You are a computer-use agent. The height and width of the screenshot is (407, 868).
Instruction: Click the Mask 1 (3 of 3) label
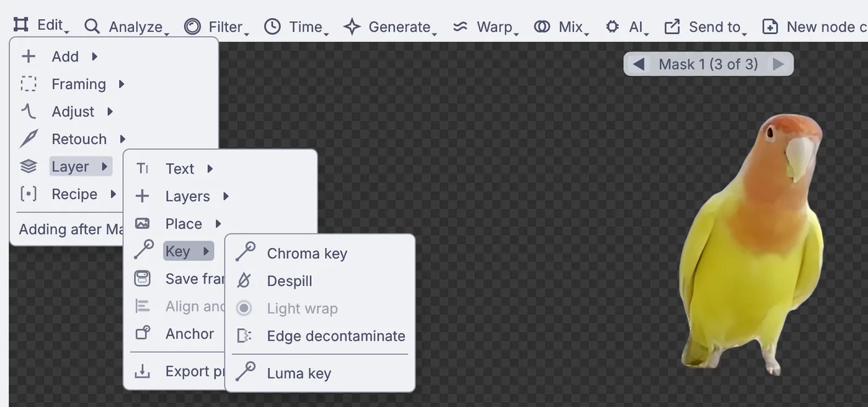(708, 64)
